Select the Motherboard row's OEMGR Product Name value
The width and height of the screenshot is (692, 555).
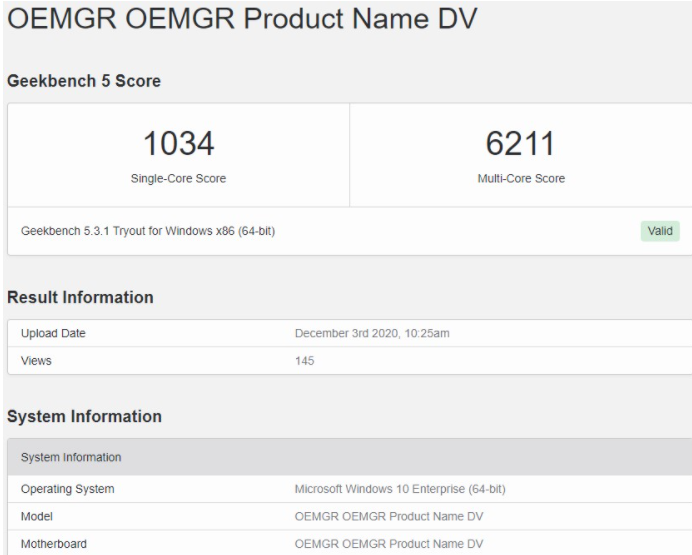point(389,544)
